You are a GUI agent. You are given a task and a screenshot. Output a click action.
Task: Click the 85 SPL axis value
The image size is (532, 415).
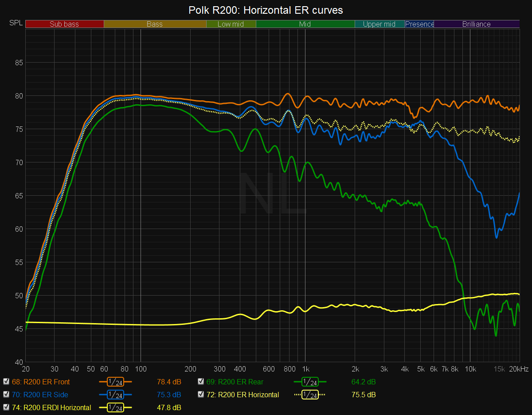[19, 63]
